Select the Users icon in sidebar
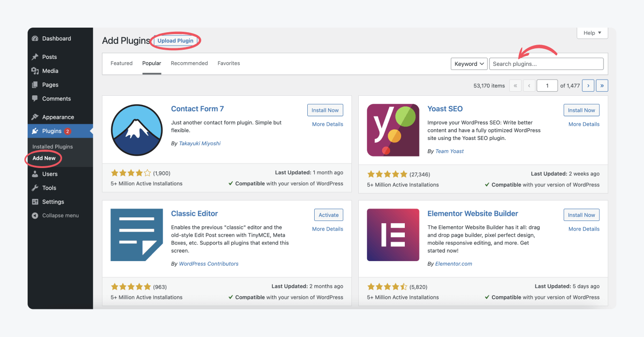Viewport: 644px width, 337px height. click(36, 174)
